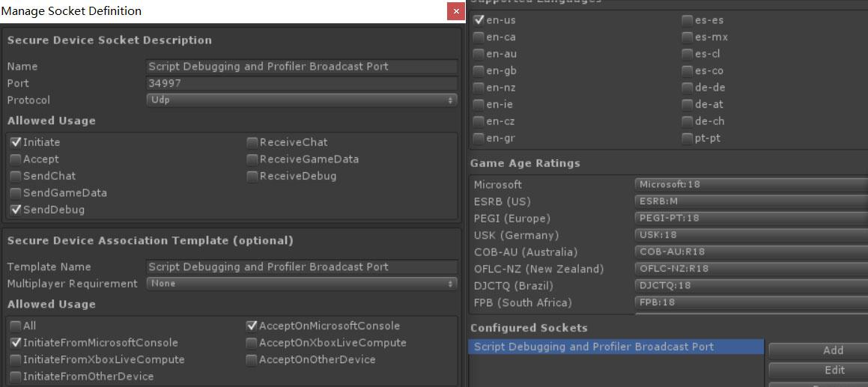
Task: Check the de-de language checkbox
Action: (x=687, y=88)
